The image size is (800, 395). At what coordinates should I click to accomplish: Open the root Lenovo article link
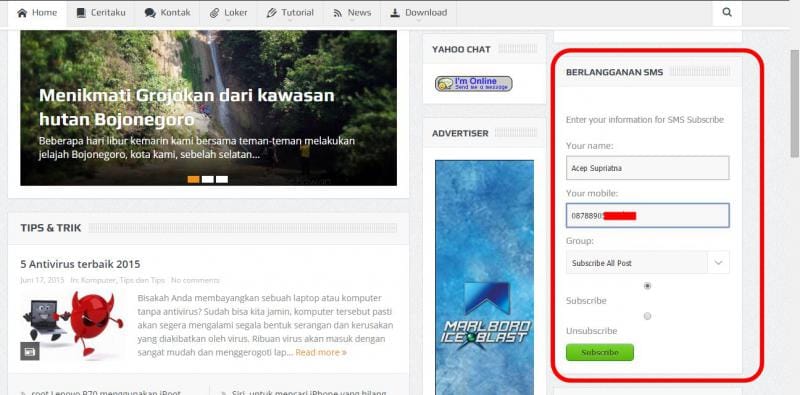[x=106, y=392]
